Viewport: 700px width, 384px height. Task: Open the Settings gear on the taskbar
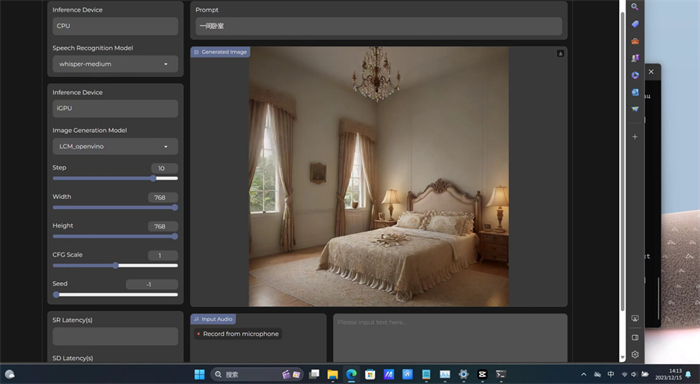tap(463, 374)
